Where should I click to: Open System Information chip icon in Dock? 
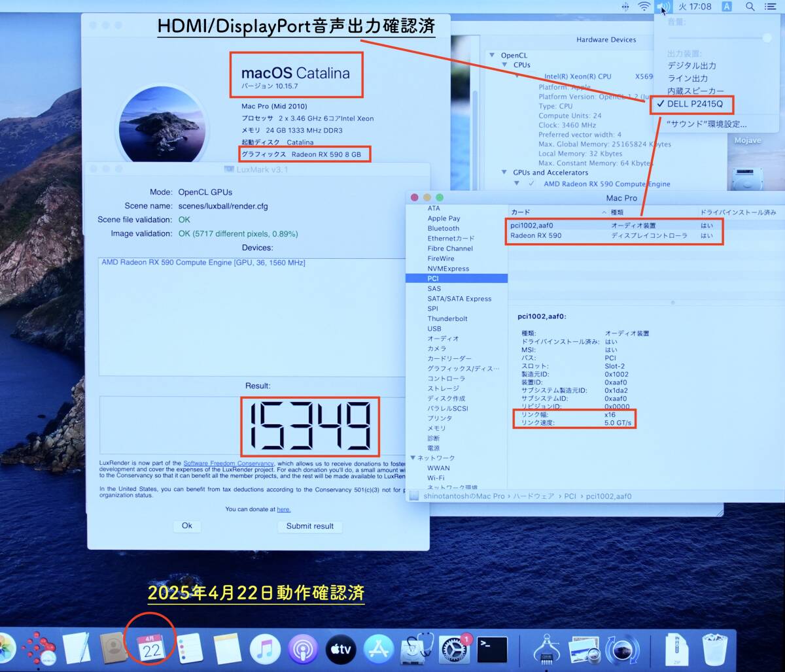pos(546,649)
